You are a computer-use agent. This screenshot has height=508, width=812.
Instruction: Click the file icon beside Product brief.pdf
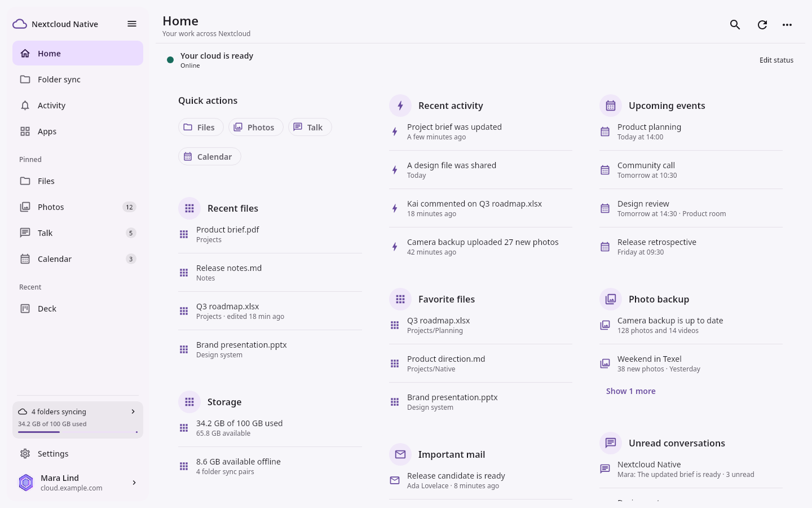pyautogui.click(x=184, y=234)
